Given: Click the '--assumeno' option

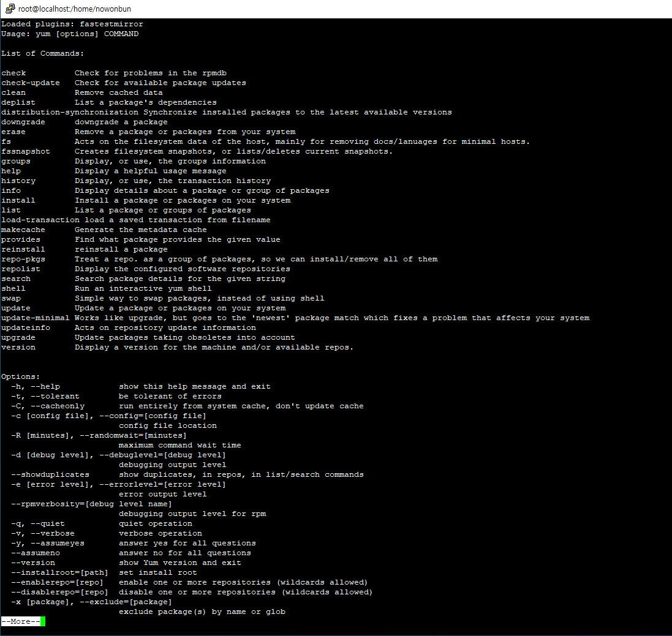Looking at the screenshot, I should [36, 553].
